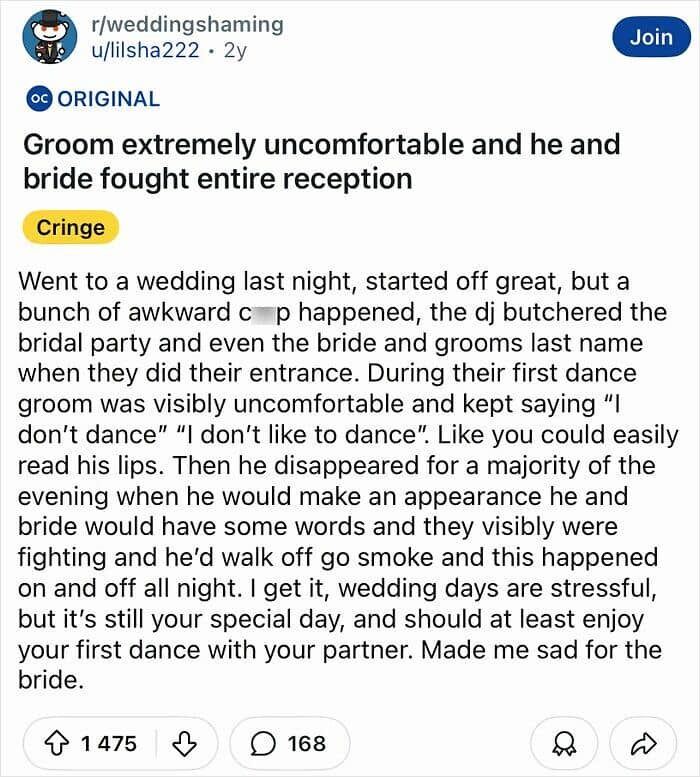
Task: Share the post with the share arrow
Action: [x=641, y=743]
